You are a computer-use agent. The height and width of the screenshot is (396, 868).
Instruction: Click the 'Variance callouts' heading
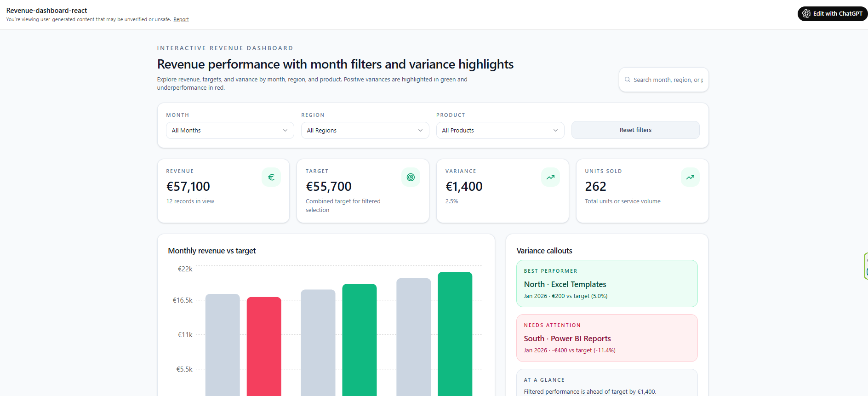[x=544, y=251]
